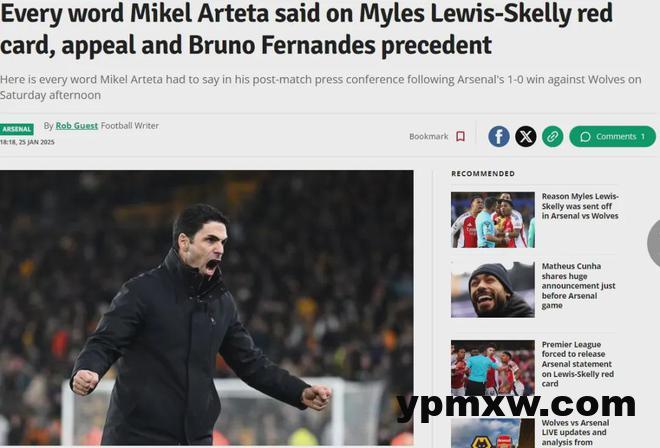Select the green ARSENAL category tag
Image resolution: width=660 pixels, height=448 pixels.
pos(17,129)
